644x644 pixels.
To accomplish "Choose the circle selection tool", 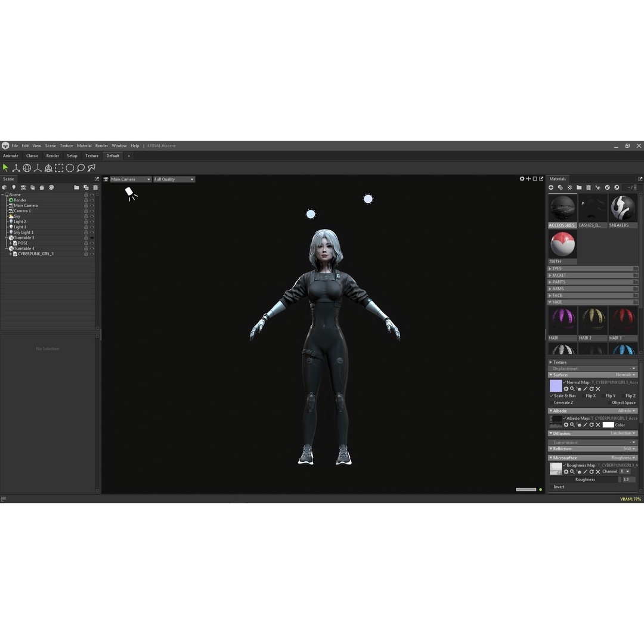I will (x=70, y=168).
